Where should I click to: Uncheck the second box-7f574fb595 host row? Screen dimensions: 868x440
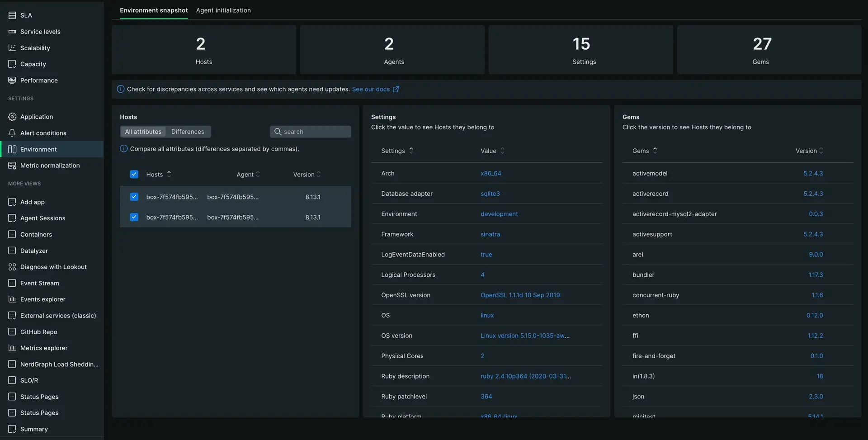coord(134,217)
